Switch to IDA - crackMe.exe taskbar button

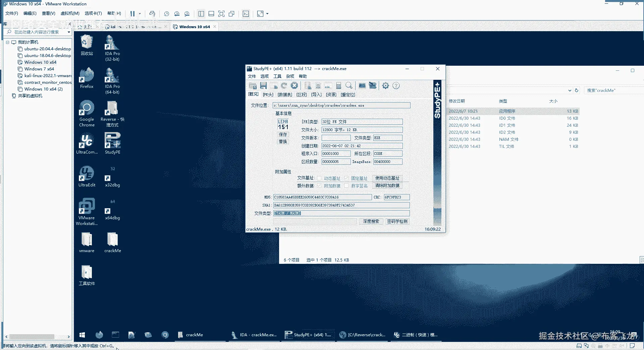(254, 335)
